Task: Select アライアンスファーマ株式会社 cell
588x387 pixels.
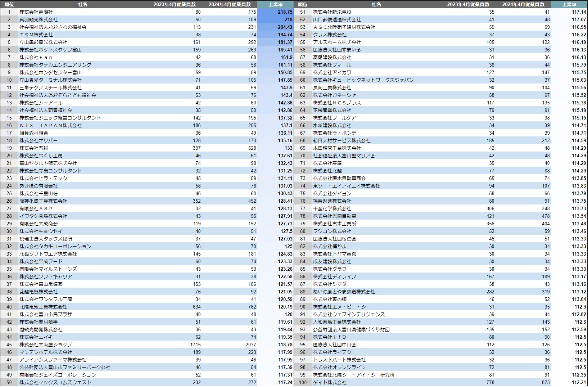Action: coord(53,360)
